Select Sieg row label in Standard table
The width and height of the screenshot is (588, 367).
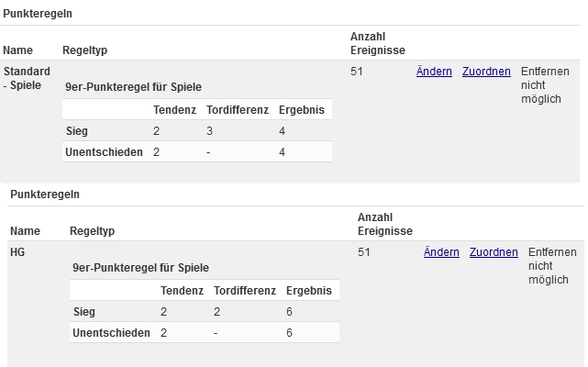[77, 131]
